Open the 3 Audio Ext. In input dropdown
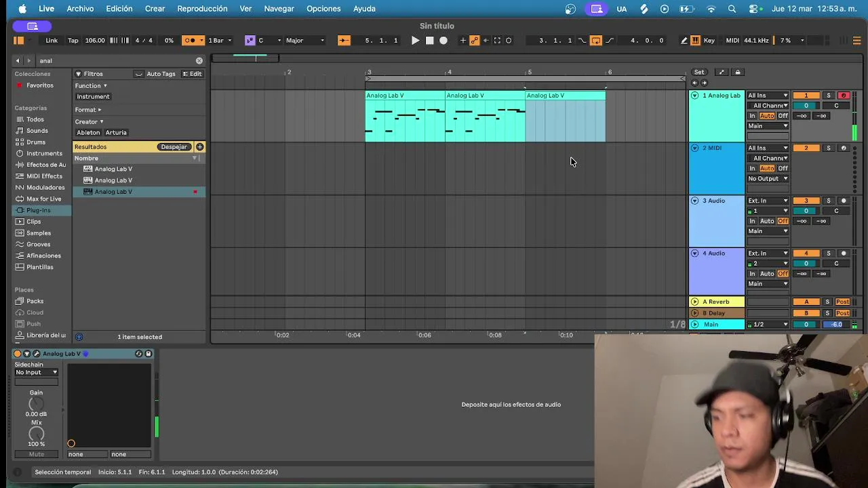The height and width of the screenshot is (488, 868). click(x=768, y=201)
